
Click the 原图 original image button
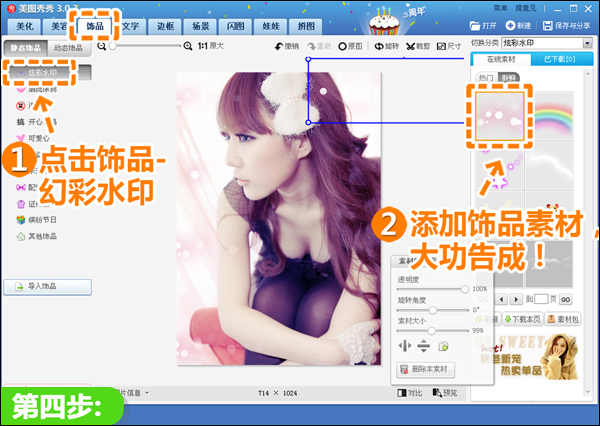click(x=350, y=46)
